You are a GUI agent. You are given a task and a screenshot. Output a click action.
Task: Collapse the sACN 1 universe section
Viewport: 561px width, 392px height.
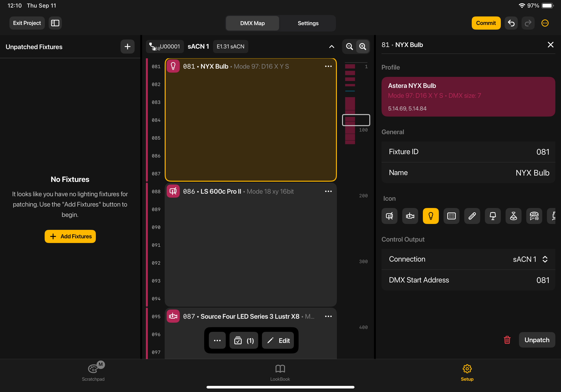click(331, 47)
